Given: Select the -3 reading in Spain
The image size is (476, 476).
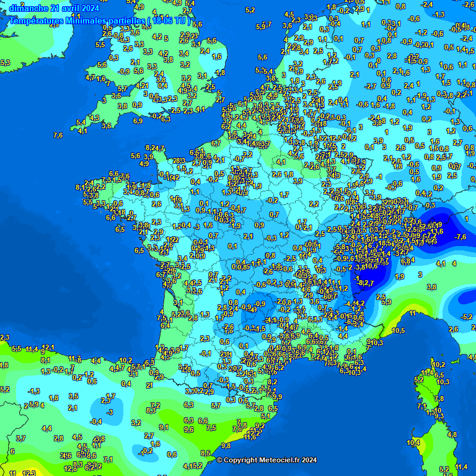Looking at the screenshot, I should pos(110,412).
